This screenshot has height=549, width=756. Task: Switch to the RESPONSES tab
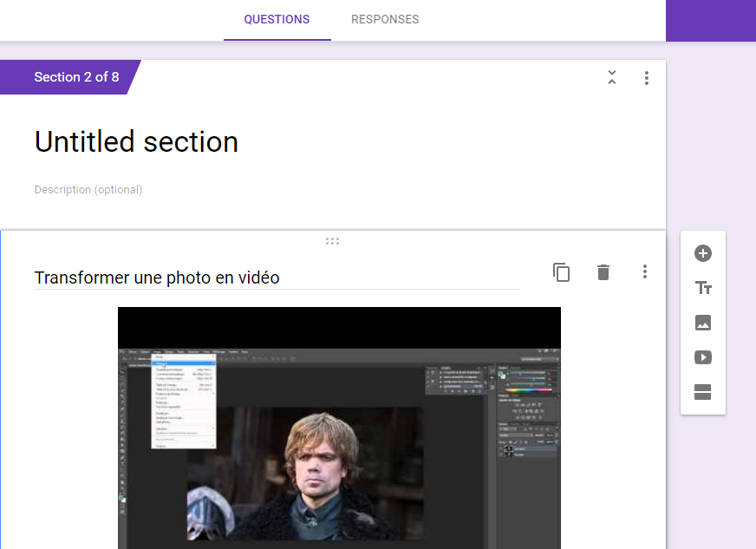(x=384, y=19)
